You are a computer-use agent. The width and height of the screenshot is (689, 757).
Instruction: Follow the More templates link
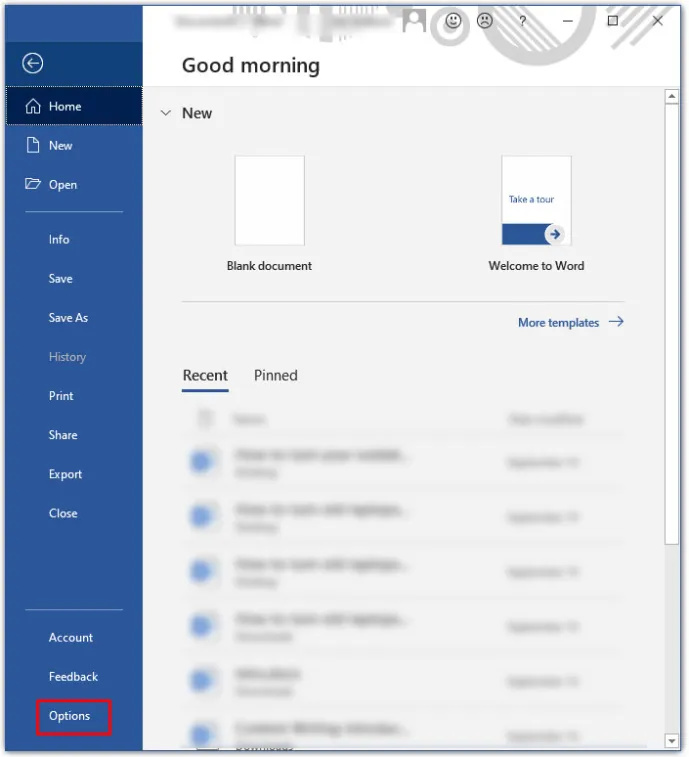(571, 322)
